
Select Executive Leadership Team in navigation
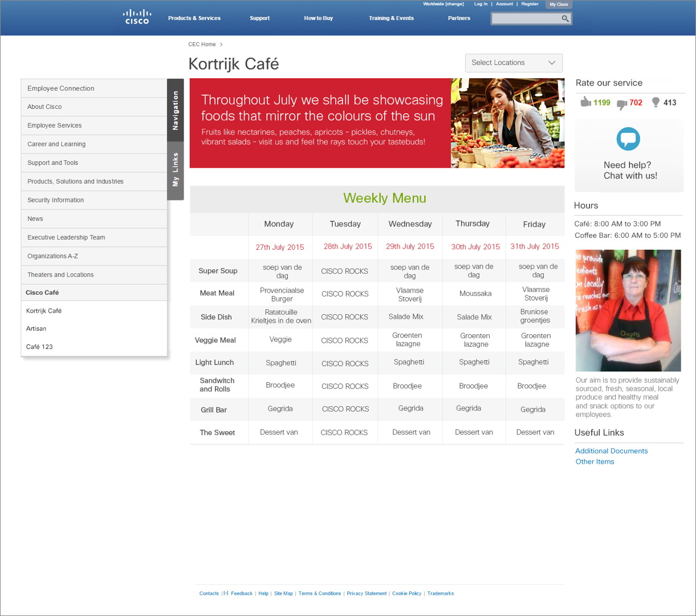[94, 237]
